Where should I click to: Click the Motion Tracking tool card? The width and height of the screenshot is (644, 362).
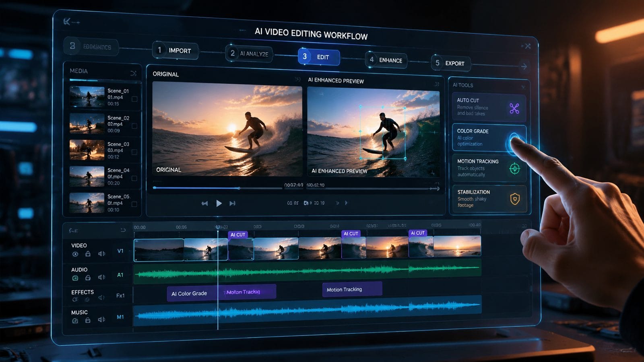coord(489,168)
